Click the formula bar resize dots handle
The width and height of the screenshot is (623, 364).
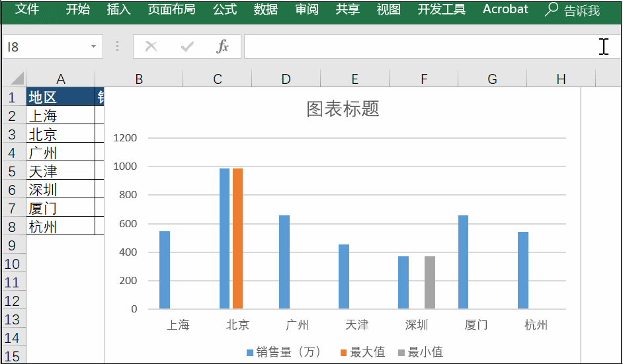click(x=117, y=46)
